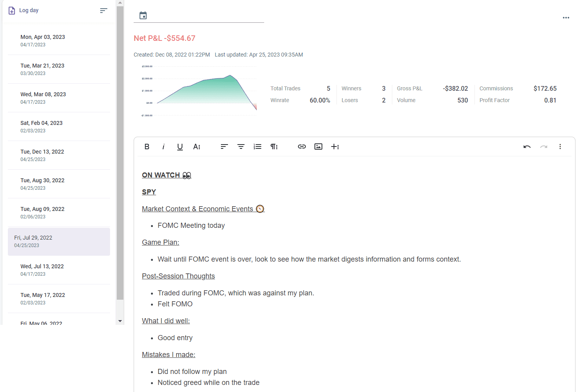581x392 pixels.
Task: Open the calendar date picker
Action: pyautogui.click(x=143, y=16)
